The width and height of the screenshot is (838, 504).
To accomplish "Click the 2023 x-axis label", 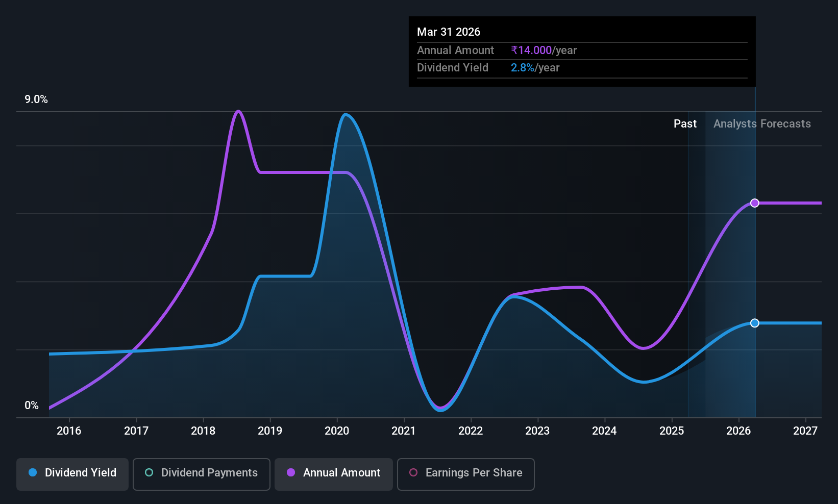I will (x=537, y=431).
